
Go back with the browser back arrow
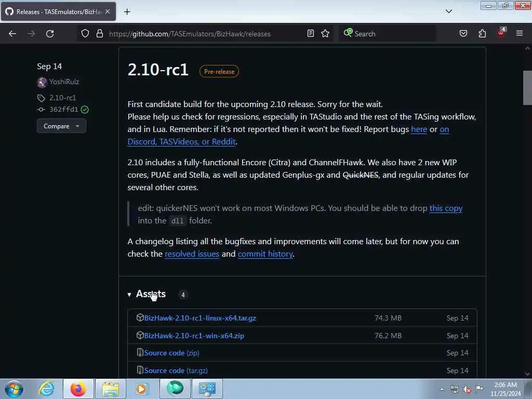click(x=12, y=34)
